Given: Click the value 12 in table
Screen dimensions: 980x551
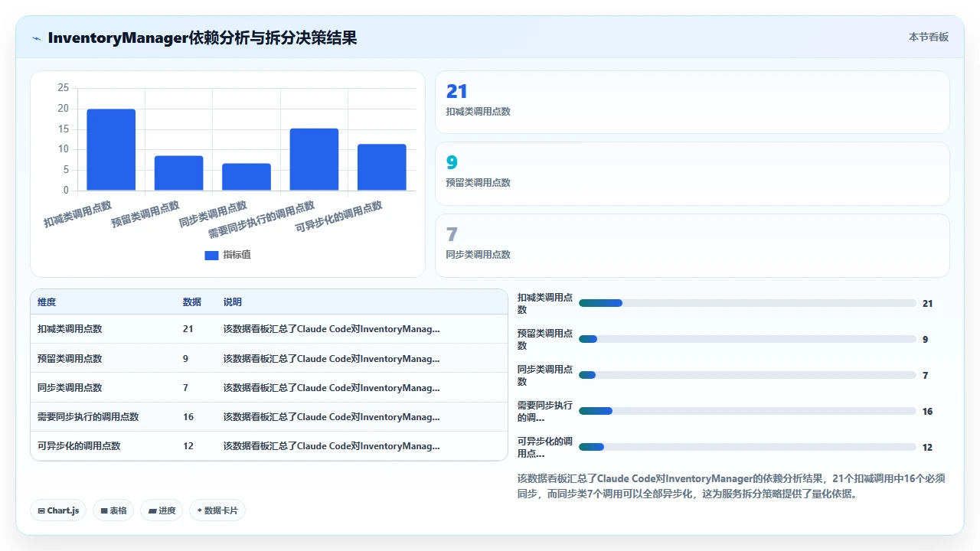Looking at the screenshot, I should click(x=188, y=446).
